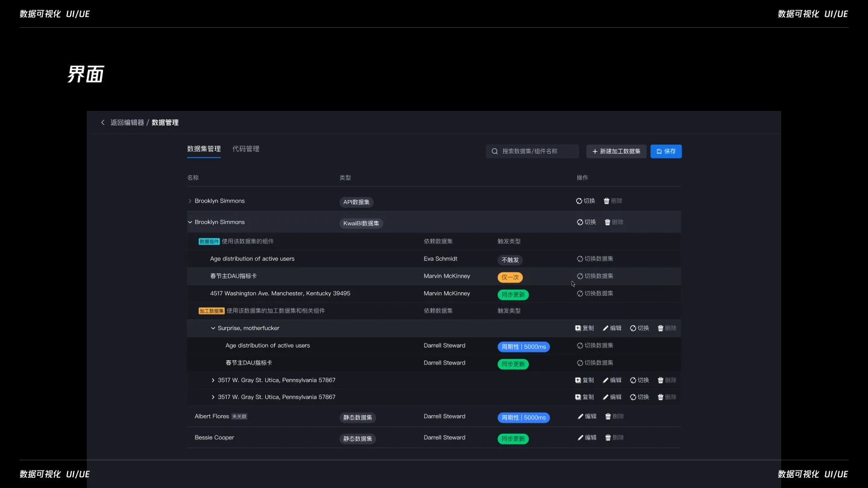Click the cyan 数据组件 label

[209, 242]
